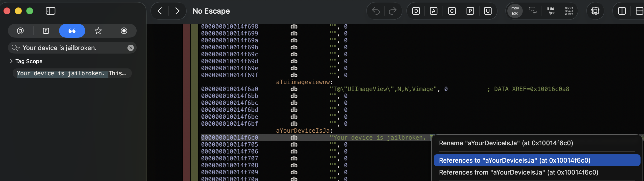Click the redo arrow icon

click(393, 11)
